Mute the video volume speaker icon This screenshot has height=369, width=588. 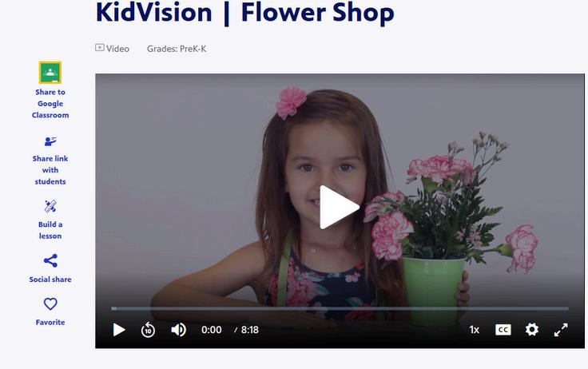click(x=178, y=330)
